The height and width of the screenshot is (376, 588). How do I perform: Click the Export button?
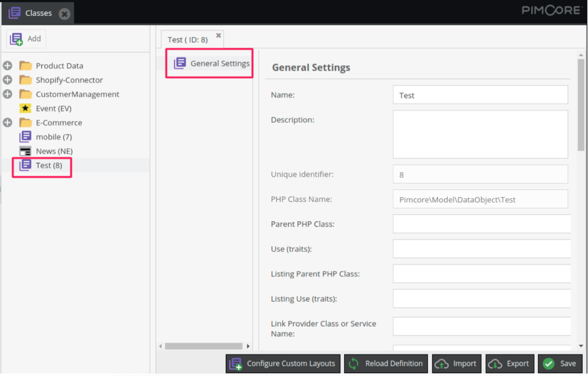coord(510,364)
